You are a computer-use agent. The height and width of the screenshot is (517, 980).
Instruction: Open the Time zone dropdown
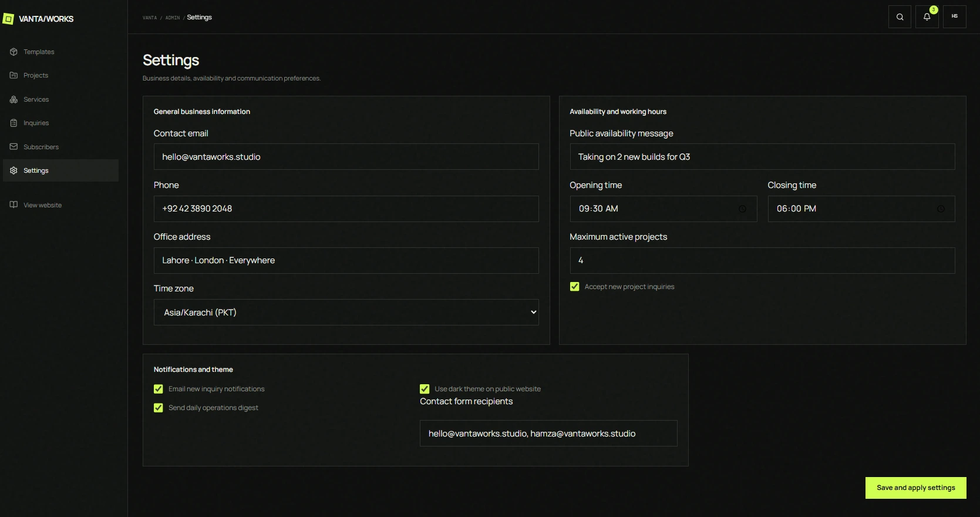coord(346,312)
